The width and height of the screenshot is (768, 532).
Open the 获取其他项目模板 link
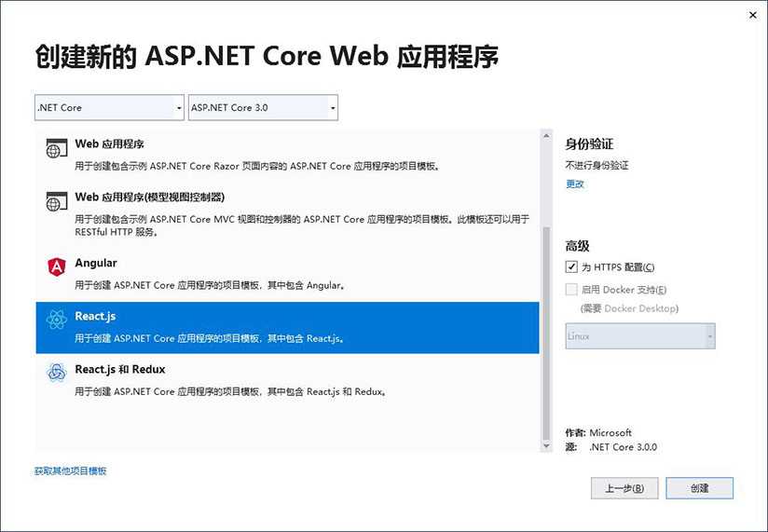[x=71, y=471]
